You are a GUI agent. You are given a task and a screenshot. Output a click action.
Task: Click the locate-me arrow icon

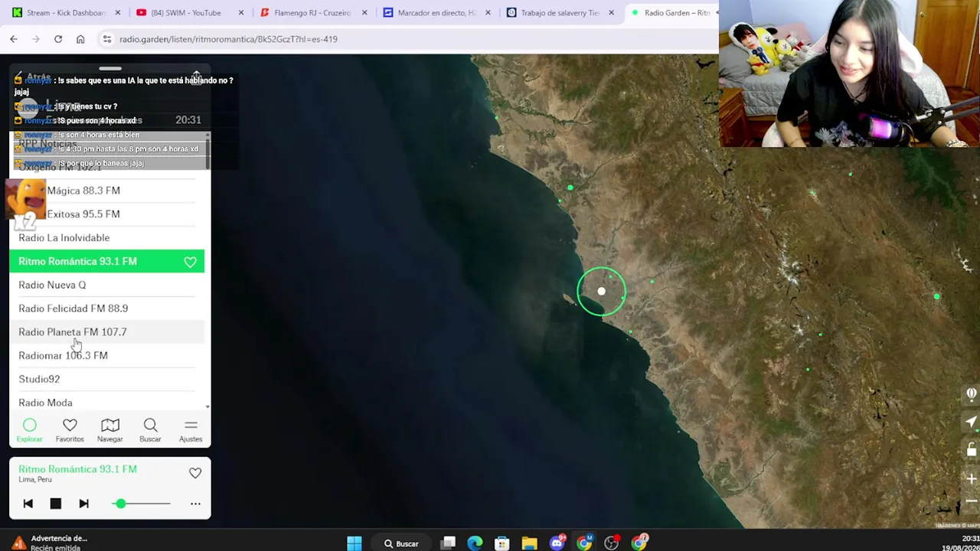pyautogui.click(x=972, y=422)
